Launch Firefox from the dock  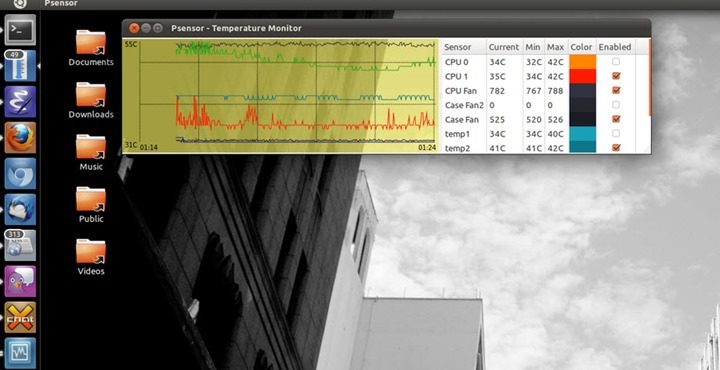pos(20,137)
